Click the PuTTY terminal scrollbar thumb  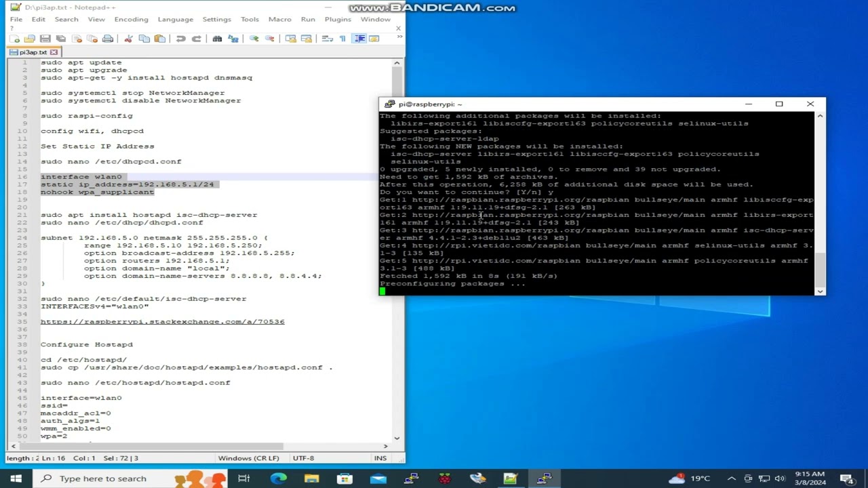click(x=820, y=270)
